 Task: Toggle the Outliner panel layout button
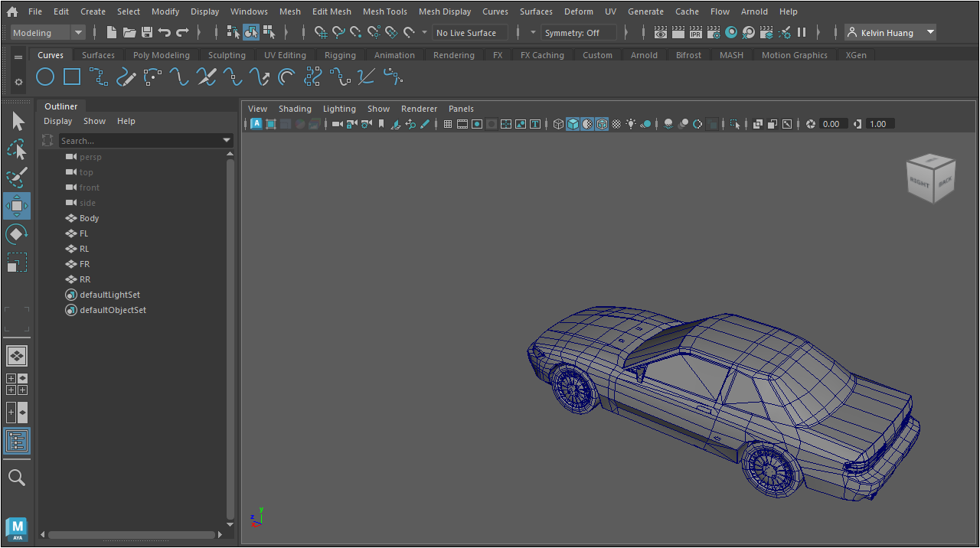pos(17,441)
